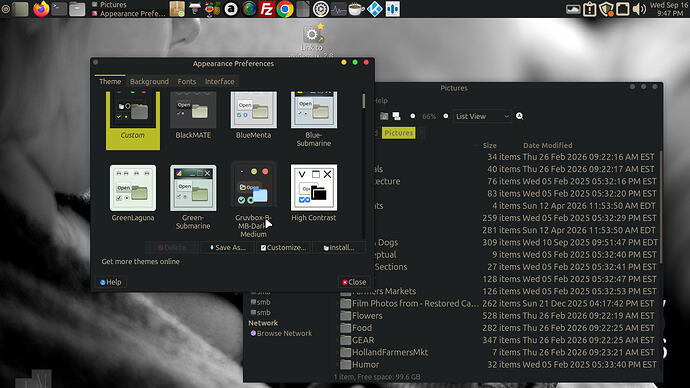Open the main menu icon at panel start
This screenshot has width=690, height=388.
coord(6,9)
